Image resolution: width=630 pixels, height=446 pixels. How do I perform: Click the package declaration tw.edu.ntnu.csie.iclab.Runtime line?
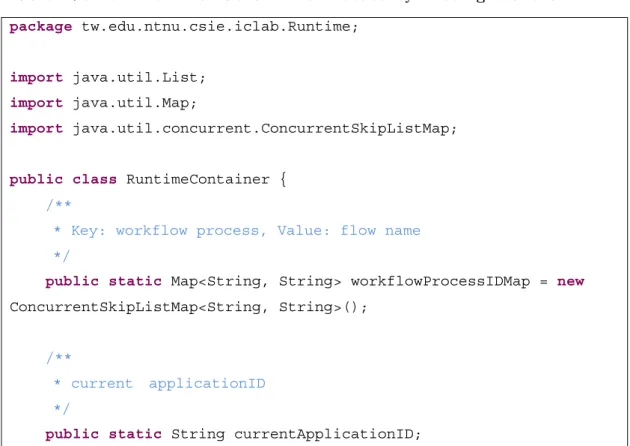pos(184,27)
